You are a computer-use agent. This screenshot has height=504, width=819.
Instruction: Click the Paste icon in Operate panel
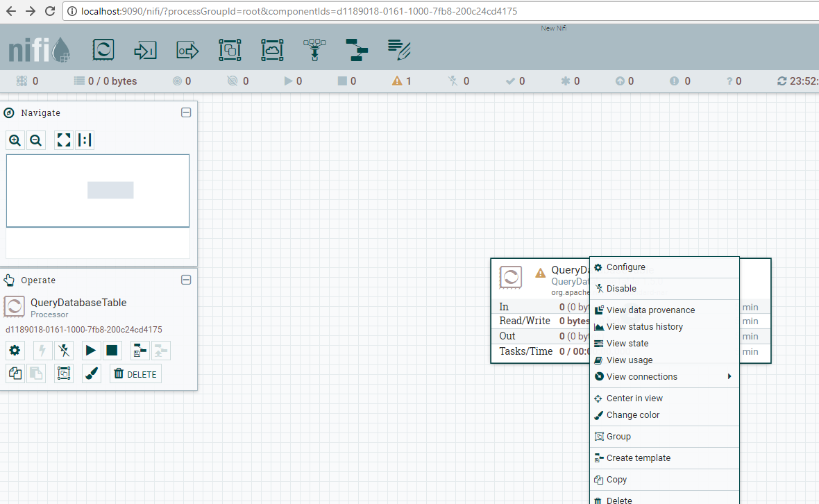point(36,373)
